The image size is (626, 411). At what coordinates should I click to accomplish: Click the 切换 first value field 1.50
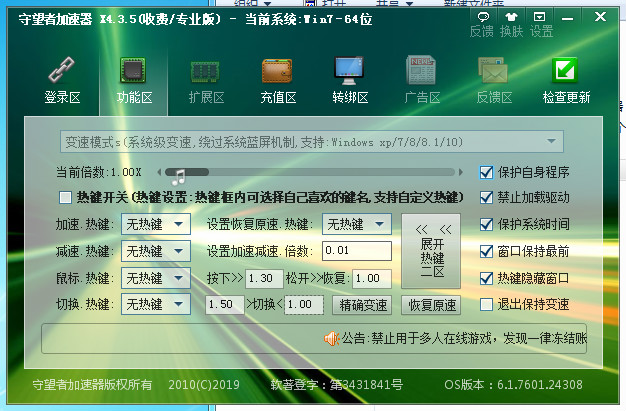tap(225, 305)
